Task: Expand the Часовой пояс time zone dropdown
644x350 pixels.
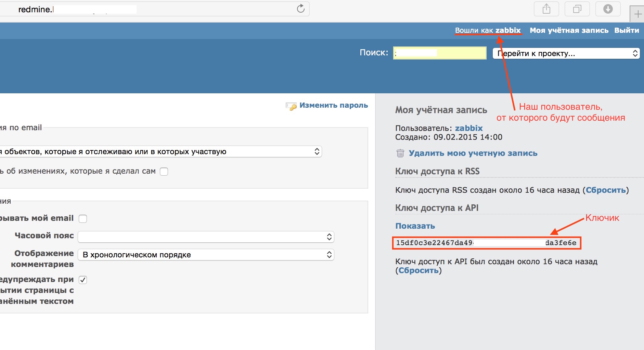Action: (x=206, y=237)
